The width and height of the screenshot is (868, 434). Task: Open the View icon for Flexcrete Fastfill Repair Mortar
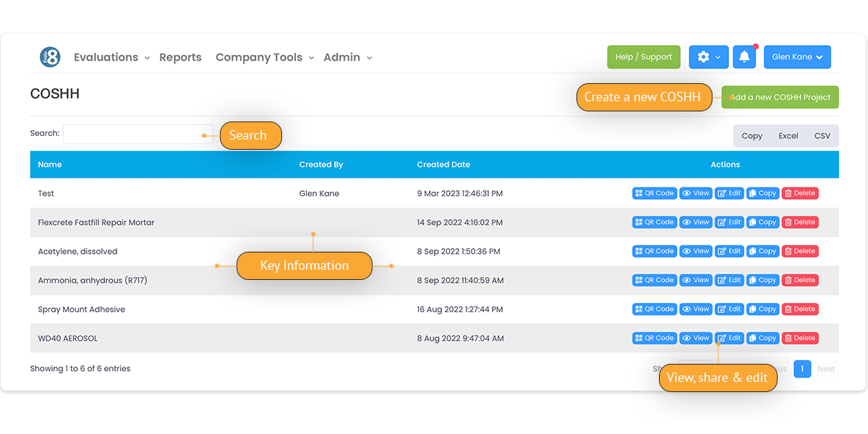(695, 222)
